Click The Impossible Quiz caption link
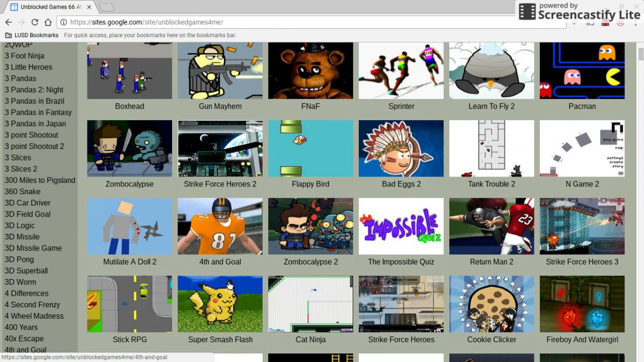This screenshot has width=644, height=362. coord(401,261)
